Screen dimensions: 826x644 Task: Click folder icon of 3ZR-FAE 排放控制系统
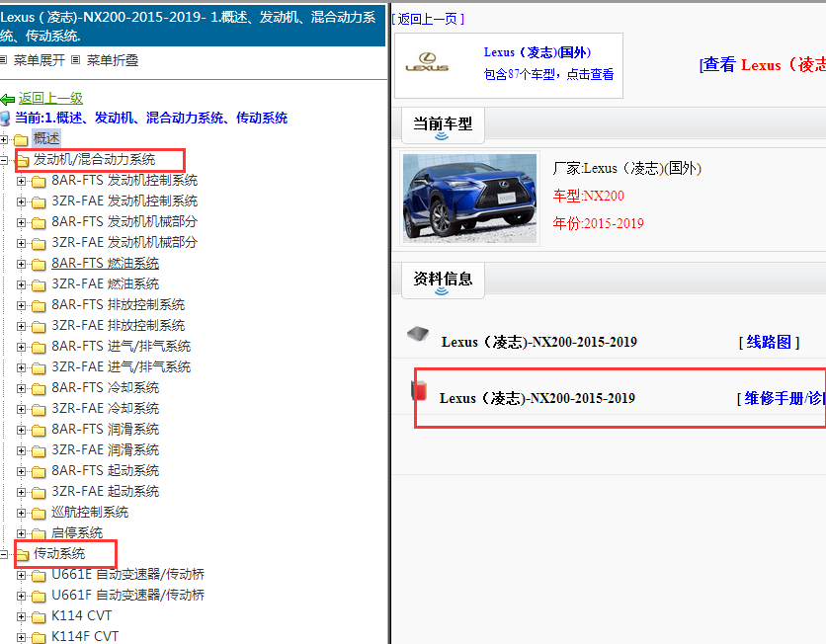(39, 327)
